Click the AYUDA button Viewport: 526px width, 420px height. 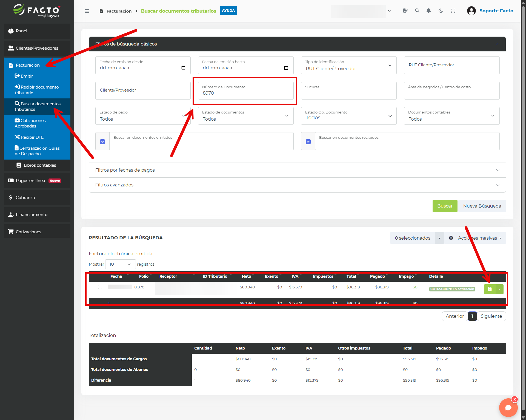tap(228, 11)
